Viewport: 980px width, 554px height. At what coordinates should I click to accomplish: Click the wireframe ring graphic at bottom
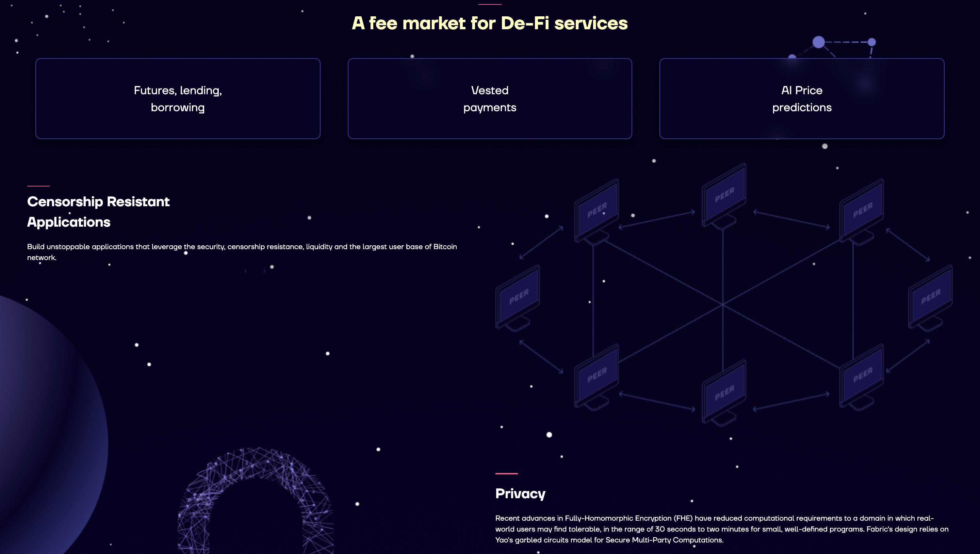[256, 500]
